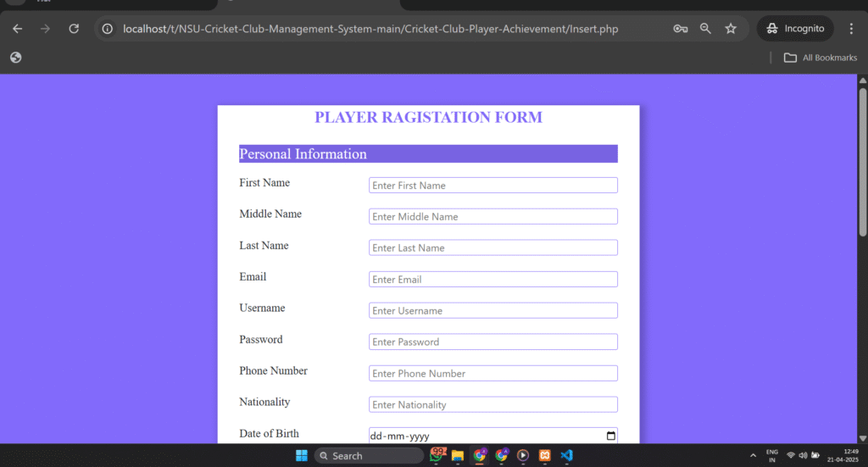Open the All Bookmarks folder
This screenshot has height=467, width=868.
click(821, 58)
